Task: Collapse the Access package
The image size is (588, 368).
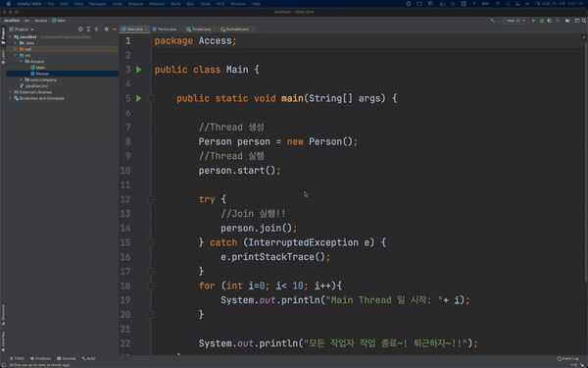Action: pyautogui.click(x=22, y=61)
